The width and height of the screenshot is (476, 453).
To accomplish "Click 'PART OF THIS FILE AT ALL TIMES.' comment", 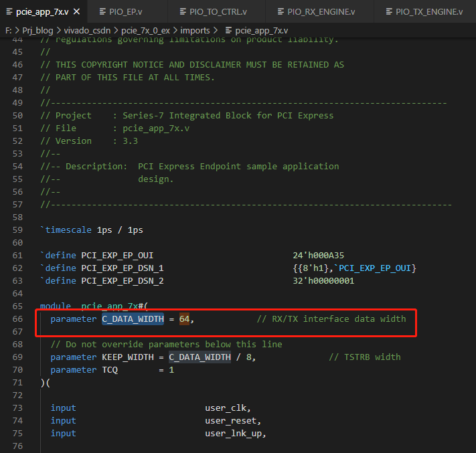I will 127,78.
